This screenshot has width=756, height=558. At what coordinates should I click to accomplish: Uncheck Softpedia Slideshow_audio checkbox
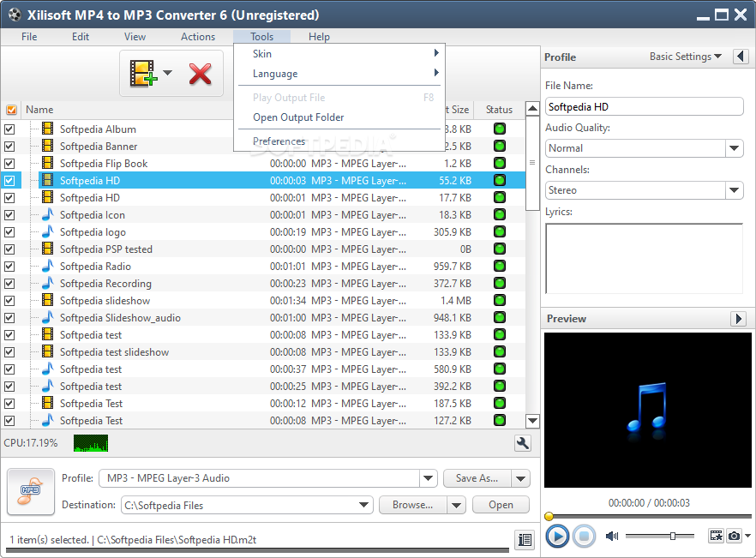[9, 318]
